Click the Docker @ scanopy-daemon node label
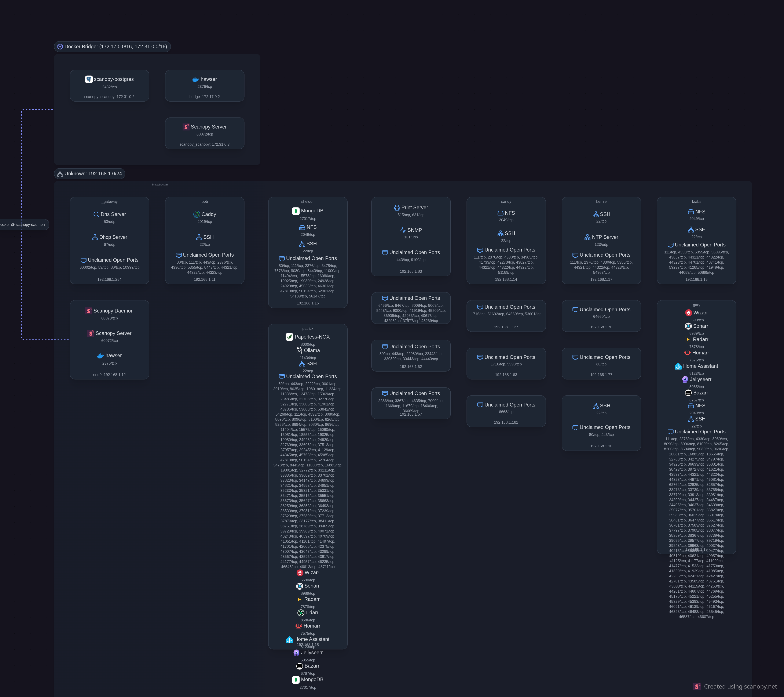 [23, 224]
